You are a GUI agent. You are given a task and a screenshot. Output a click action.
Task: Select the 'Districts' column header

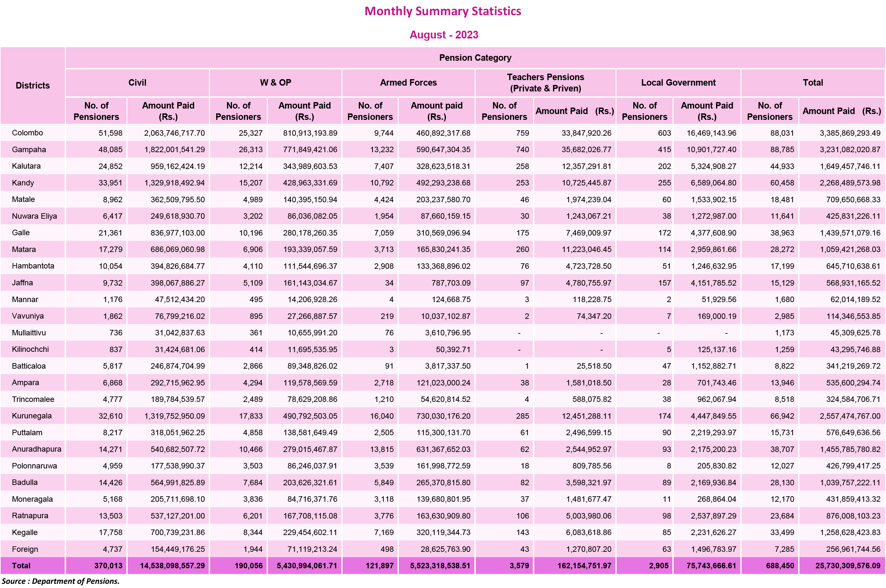tap(33, 86)
